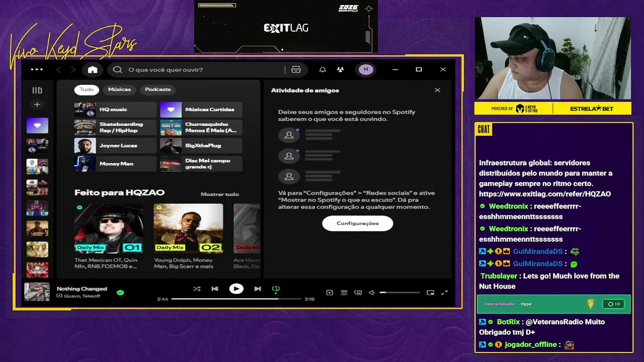Adjust the volume slider
Image resolution: width=644 pixels, height=362 pixels.
coord(399,293)
